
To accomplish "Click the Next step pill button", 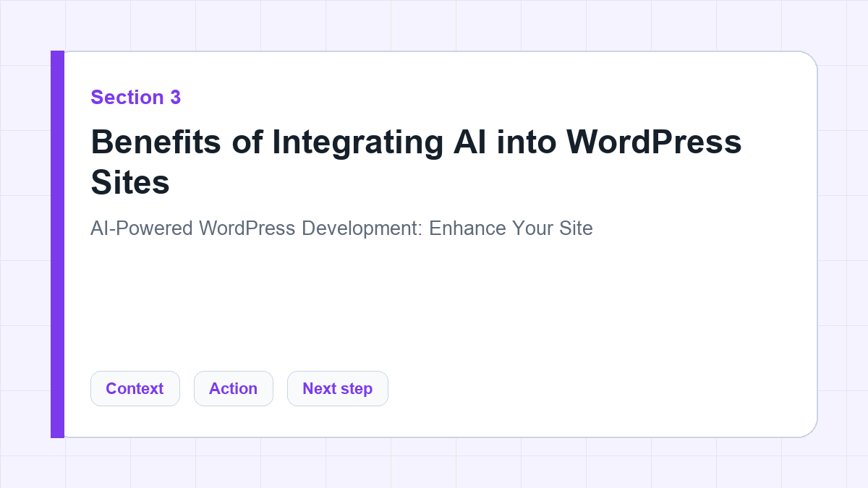I will (338, 388).
